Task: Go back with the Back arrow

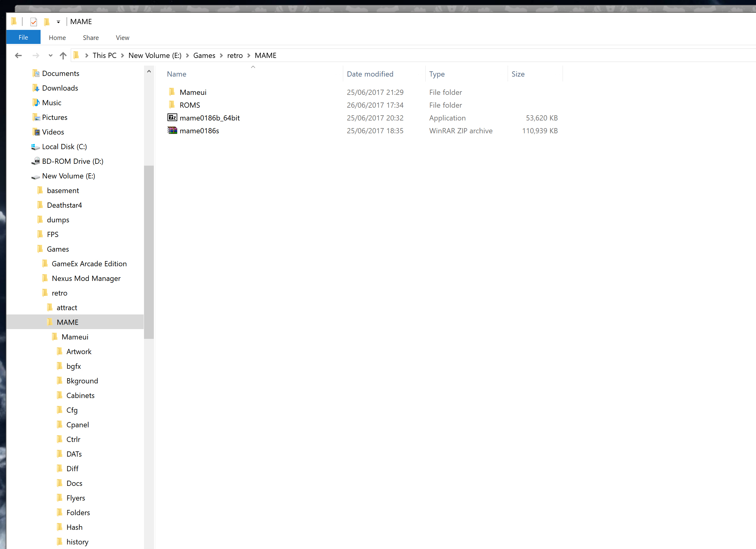Action: [x=18, y=55]
